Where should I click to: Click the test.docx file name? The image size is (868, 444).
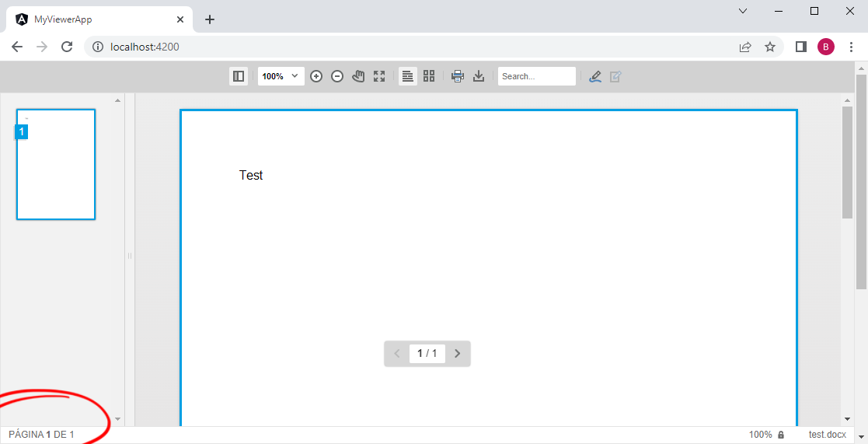point(828,435)
